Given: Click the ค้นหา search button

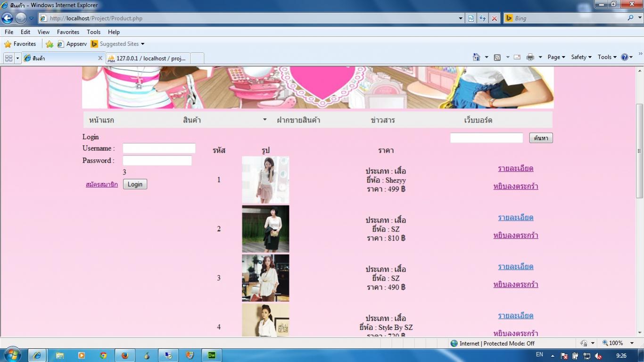Looking at the screenshot, I should [541, 138].
